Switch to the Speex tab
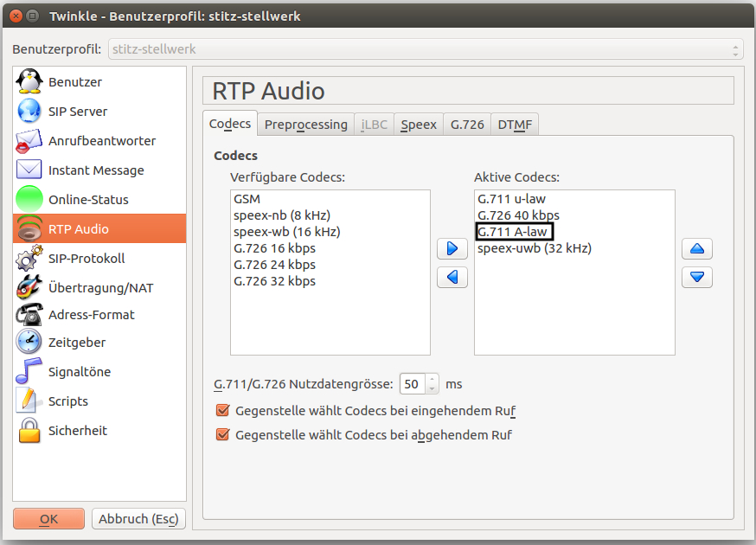Image resolution: width=756 pixels, height=545 pixels. 419,125
